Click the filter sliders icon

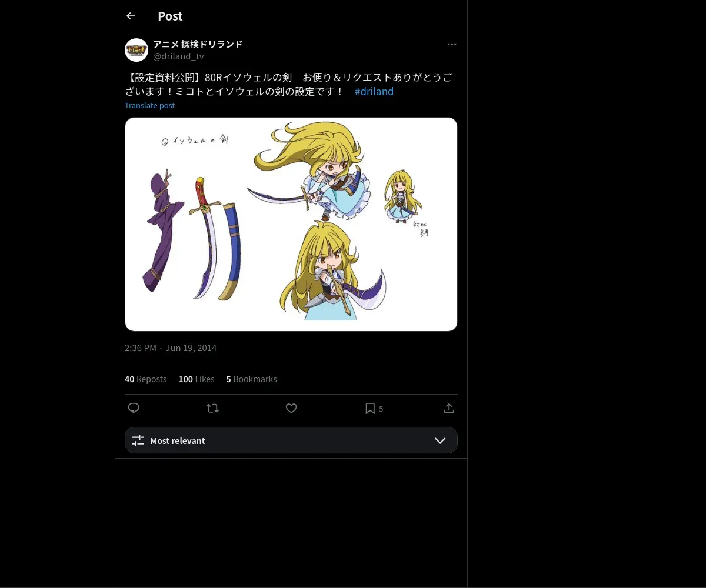pyautogui.click(x=138, y=440)
